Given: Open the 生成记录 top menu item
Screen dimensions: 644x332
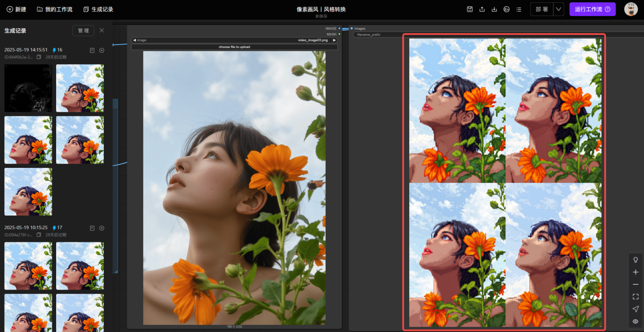Looking at the screenshot, I should pos(98,9).
